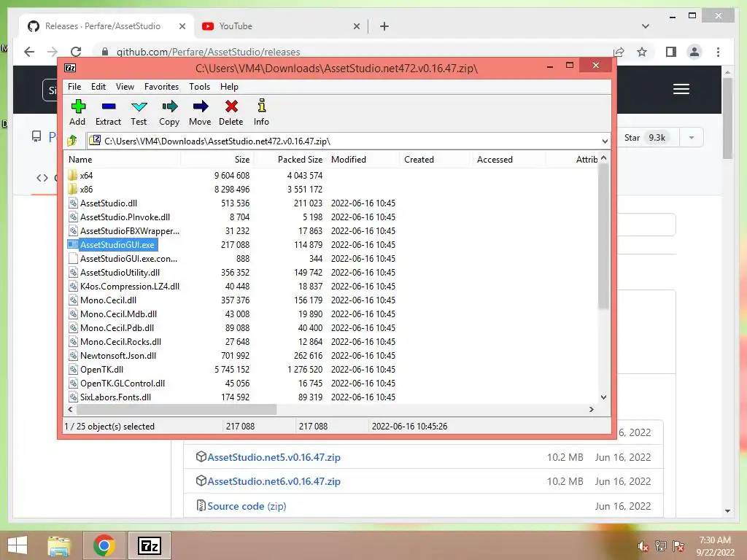The image size is (747, 560).
Task: Click the Copy toolbar icon
Action: click(x=169, y=106)
